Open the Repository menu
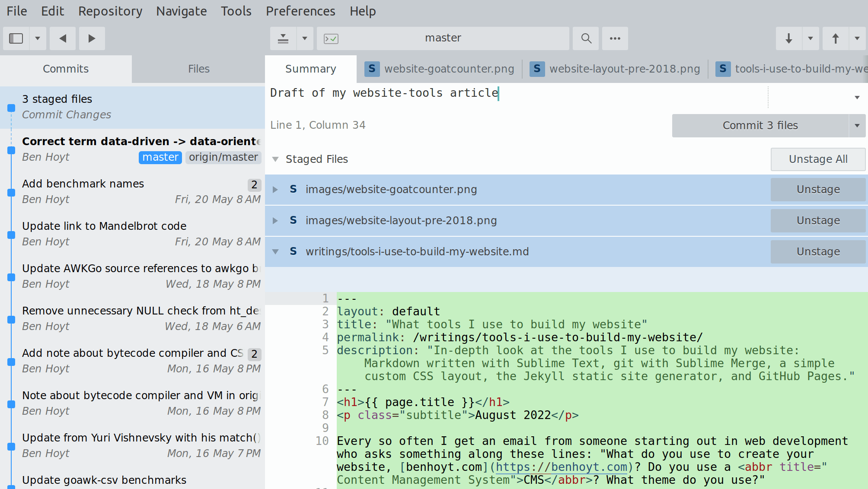This screenshot has width=868, height=489. [110, 11]
